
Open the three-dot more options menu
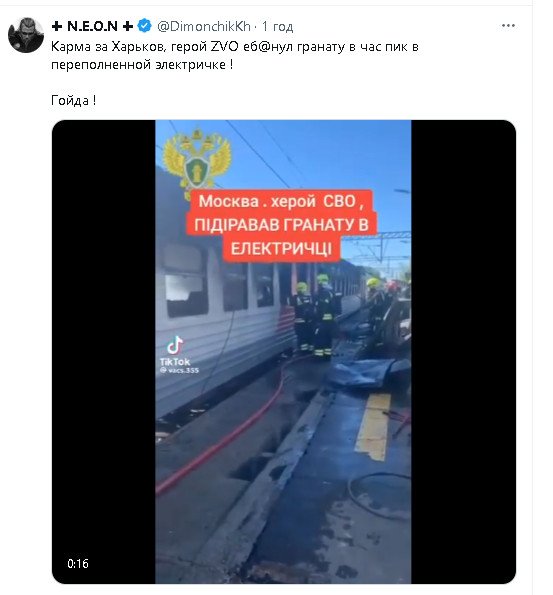508,26
